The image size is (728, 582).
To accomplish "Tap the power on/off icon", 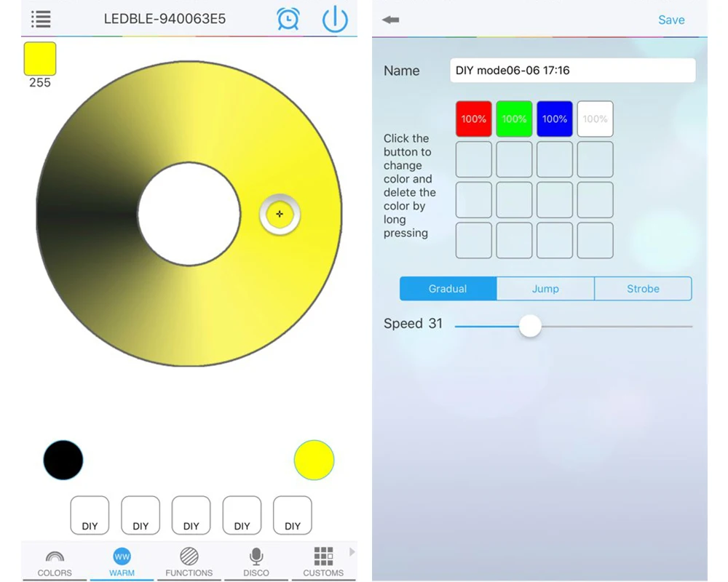I will click(x=335, y=20).
